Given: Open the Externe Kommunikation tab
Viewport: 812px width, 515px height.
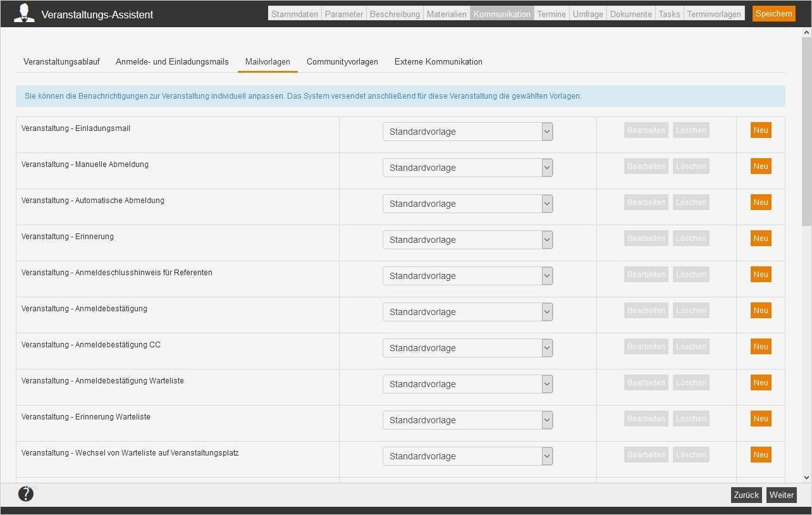Looking at the screenshot, I should tap(438, 61).
